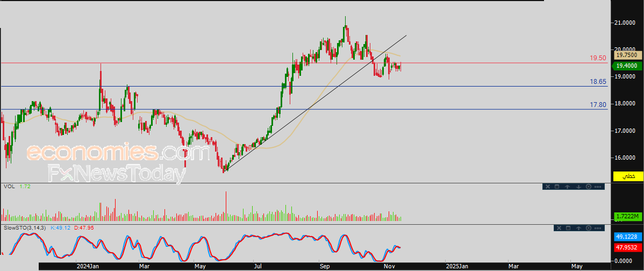Click the K:49.12 stochastic readout
Image resolution: width=644 pixels, height=271 pixels.
coord(61,227)
